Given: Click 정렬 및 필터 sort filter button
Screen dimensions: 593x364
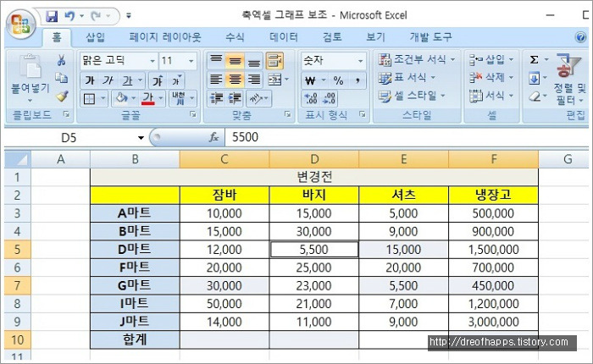Looking at the screenshot, I should click(569, 80).
